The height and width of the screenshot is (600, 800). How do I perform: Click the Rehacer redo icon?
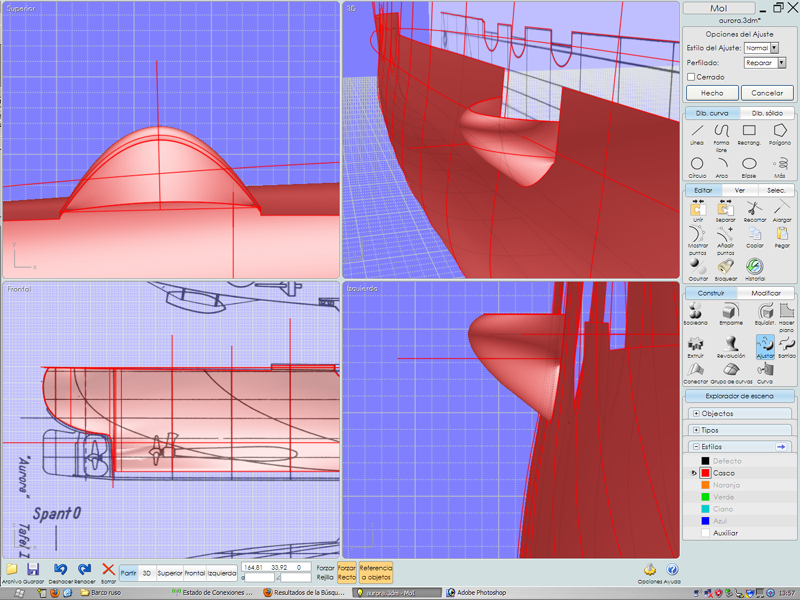pos(85,573)
